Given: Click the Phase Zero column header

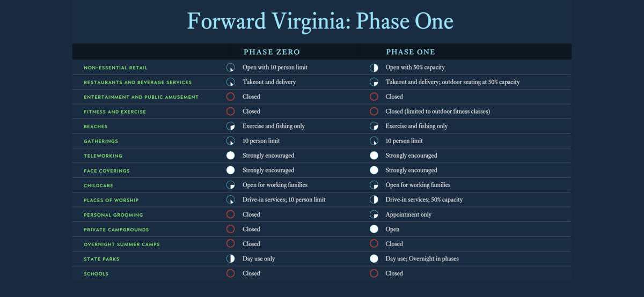Looking at the screenshot, I should pos(272,52).
